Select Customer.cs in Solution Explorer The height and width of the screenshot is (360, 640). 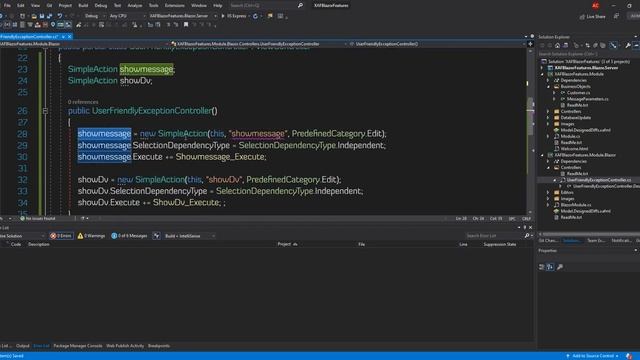click(578, 93)
